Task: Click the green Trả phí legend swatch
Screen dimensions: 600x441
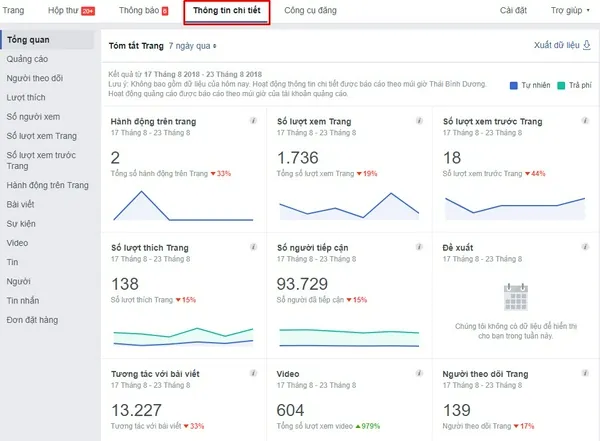Action: pos(562,87)
